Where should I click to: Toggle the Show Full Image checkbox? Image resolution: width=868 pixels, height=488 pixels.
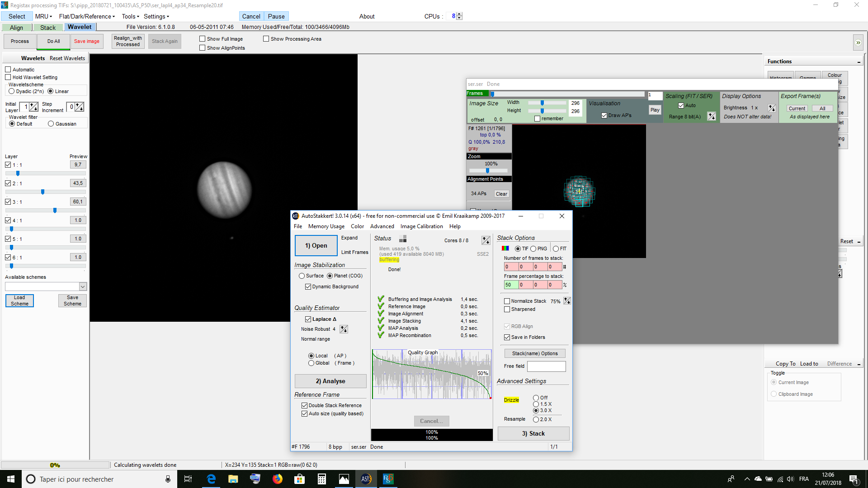point(203,39)
